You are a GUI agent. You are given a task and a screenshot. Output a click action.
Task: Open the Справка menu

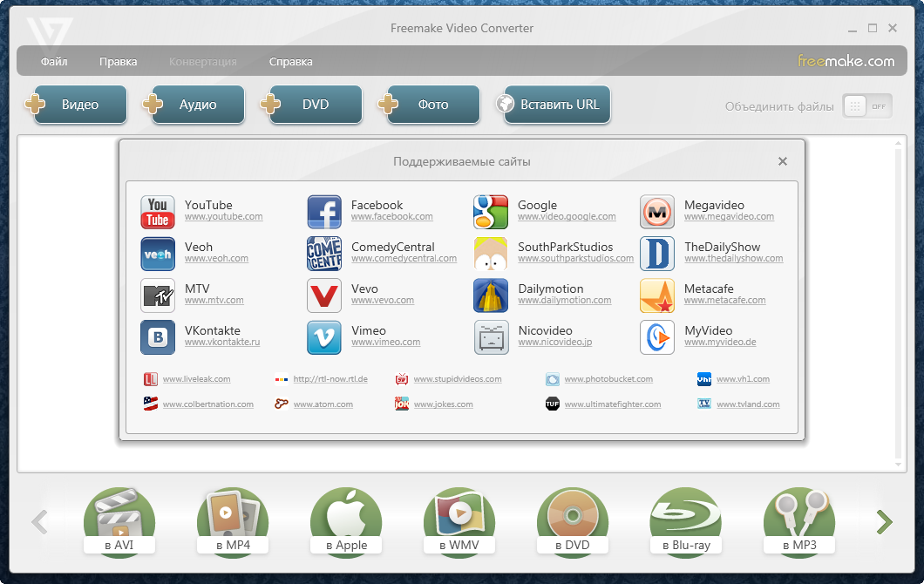click(x=290, y=62)
